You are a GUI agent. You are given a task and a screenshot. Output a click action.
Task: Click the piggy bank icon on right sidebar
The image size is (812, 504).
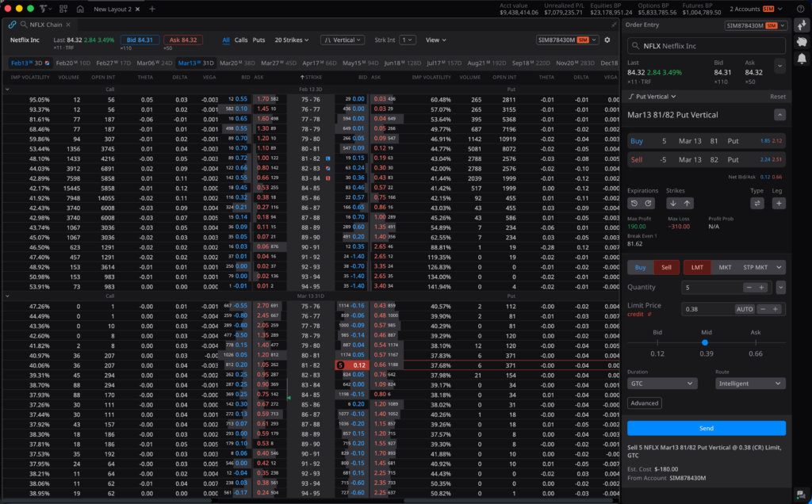point(802,41)
